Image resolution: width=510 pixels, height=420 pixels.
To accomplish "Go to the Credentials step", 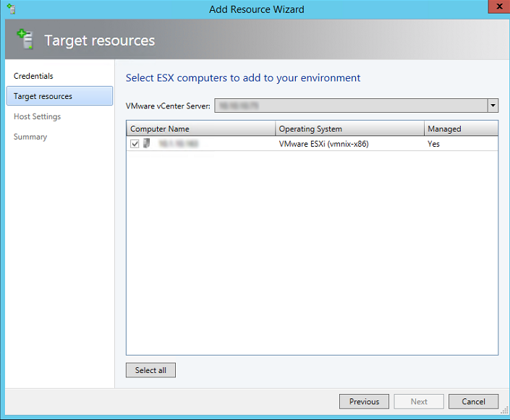I will coord(33,76).
